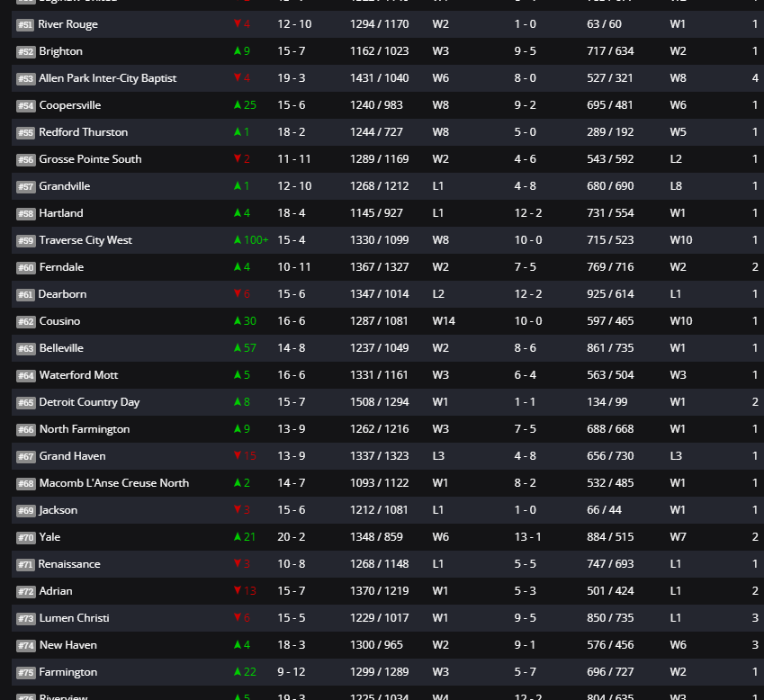Open the Coopersville team link
The height and width of the screenshot is (700, 764).
coord(69,105)
